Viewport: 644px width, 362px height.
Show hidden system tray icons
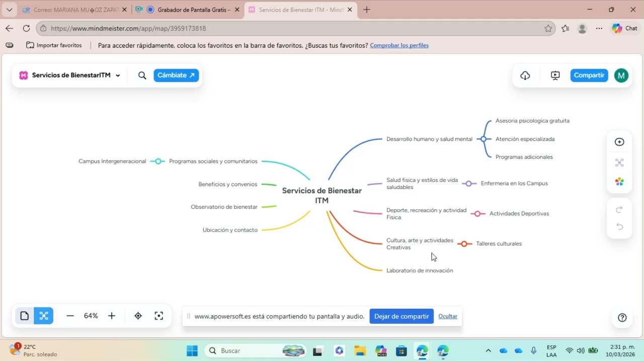488,351
